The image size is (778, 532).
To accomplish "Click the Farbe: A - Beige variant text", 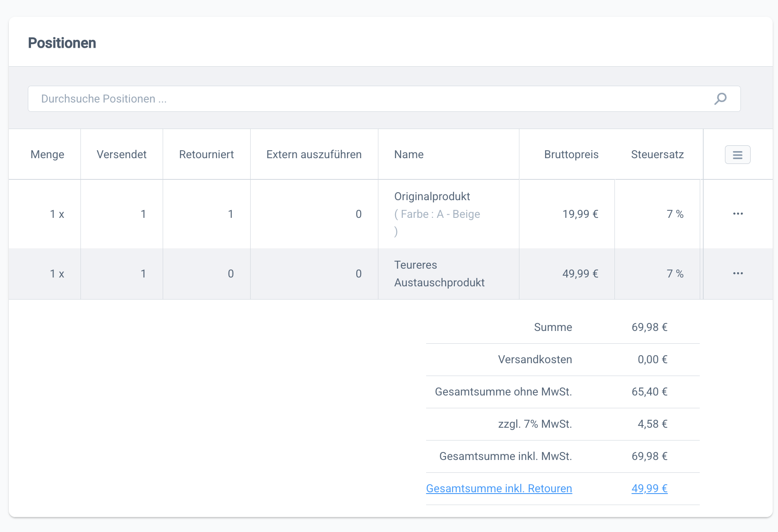I will click(437, 214).
